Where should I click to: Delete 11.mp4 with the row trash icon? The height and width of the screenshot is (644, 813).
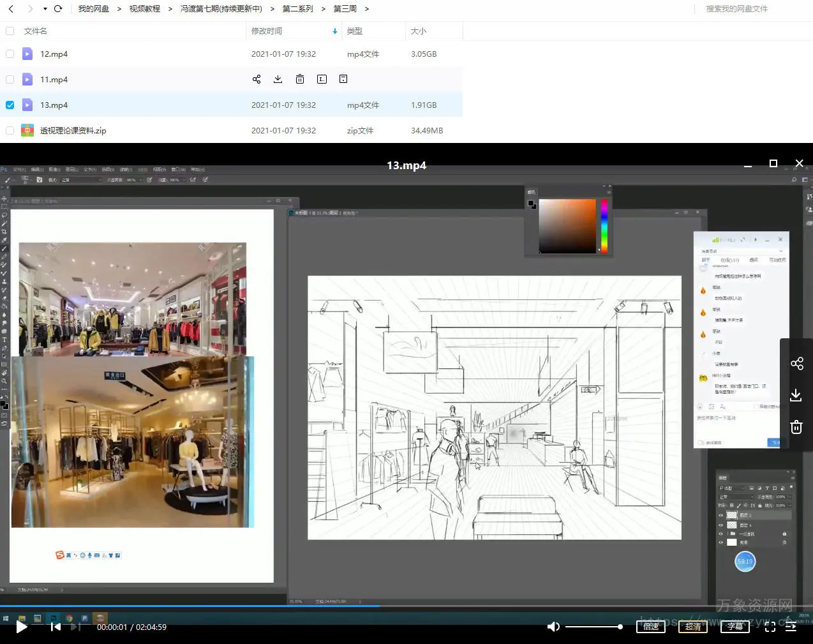click(x=300, y=79)
